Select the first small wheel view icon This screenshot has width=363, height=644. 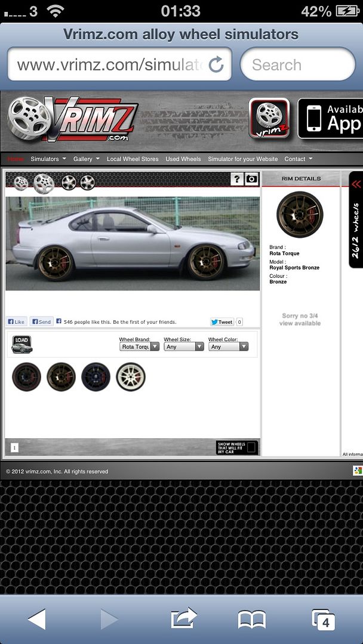(x=20, y=183)
